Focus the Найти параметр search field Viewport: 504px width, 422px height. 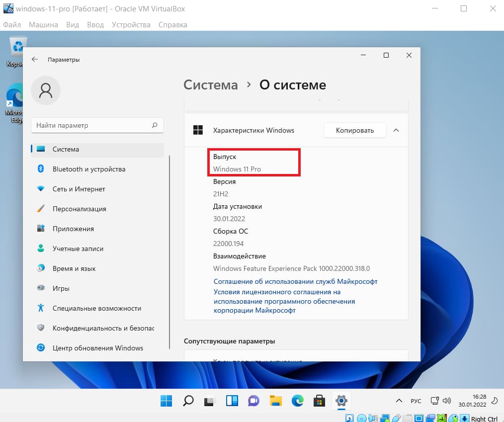tap(97, 125)
